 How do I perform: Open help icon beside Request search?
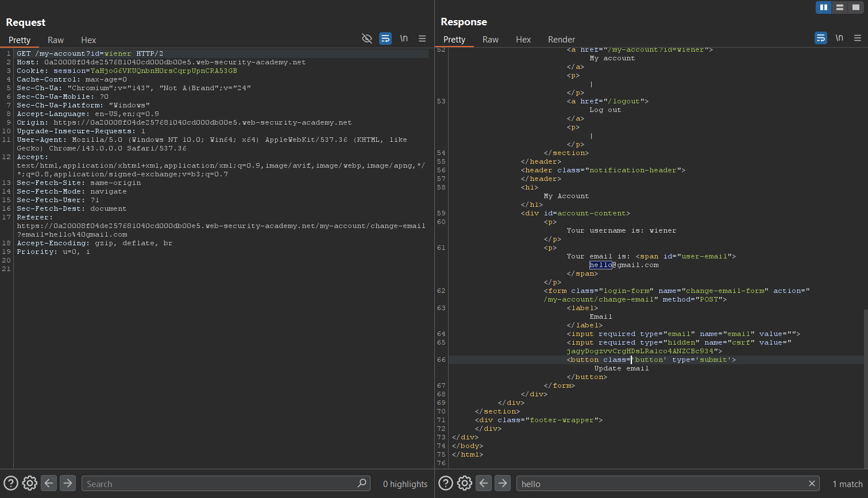coord(11,483)
